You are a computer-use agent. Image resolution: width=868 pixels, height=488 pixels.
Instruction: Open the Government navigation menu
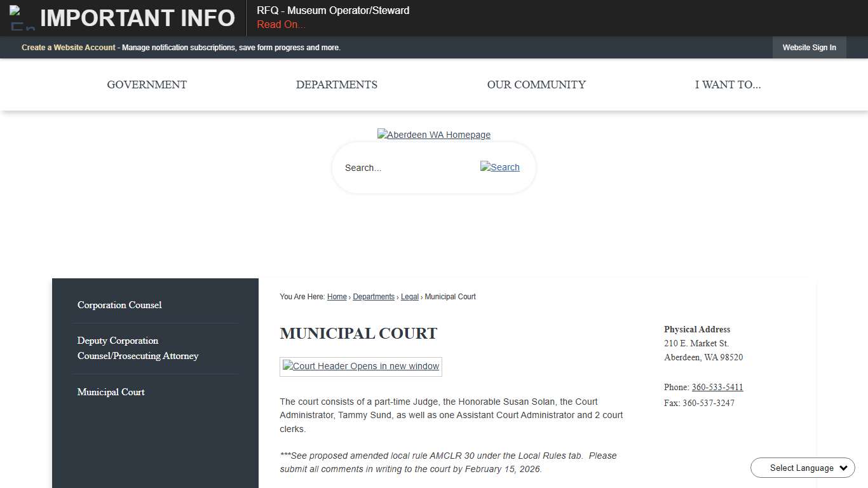click(146, 85)
